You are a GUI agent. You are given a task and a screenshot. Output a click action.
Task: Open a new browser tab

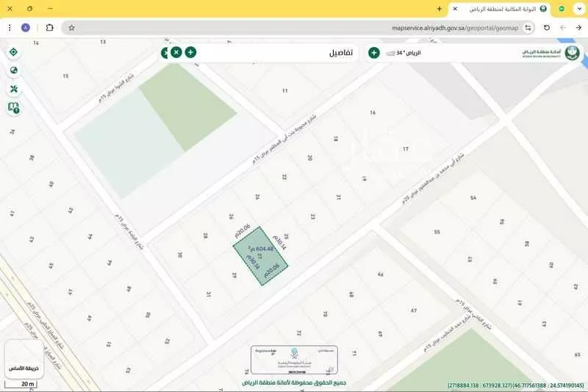[x=440, y=9]
